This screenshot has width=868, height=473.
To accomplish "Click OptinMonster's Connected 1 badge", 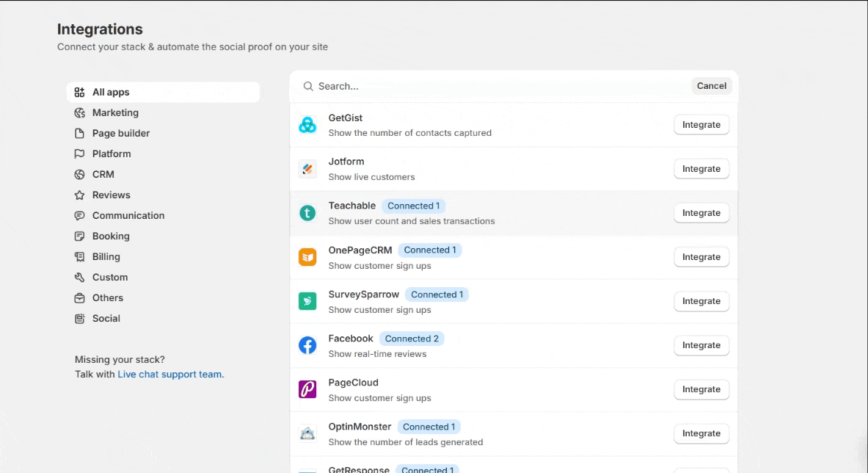I will [429, 427].
